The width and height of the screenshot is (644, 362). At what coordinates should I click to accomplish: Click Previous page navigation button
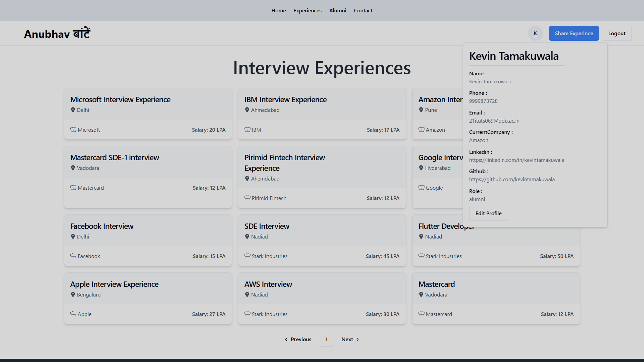click(x=297, y=339)
